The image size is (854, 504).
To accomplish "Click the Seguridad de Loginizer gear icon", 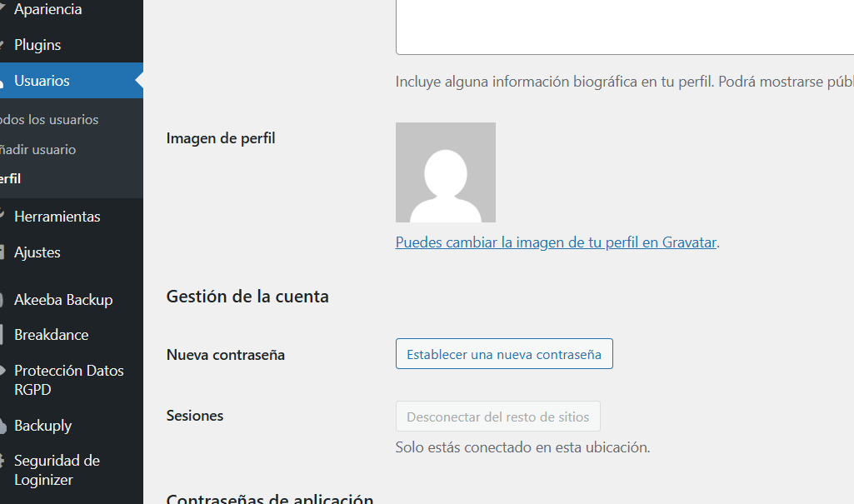I will point(2,462).
